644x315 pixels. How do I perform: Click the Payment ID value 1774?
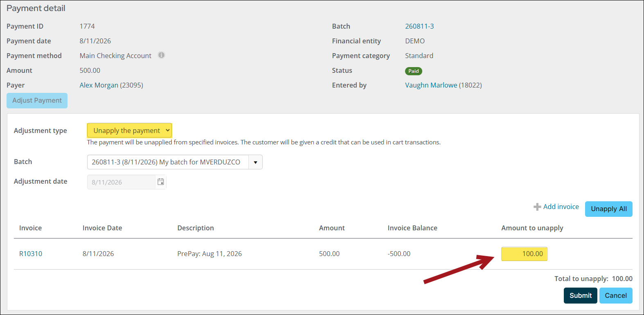[87, 26]
